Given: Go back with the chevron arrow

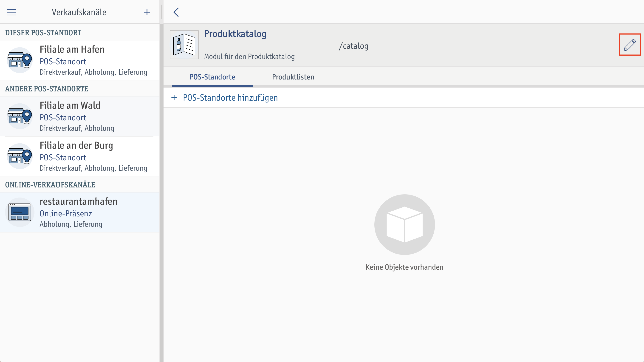Looking at the screenshot, I should click(x=176, y=12).
